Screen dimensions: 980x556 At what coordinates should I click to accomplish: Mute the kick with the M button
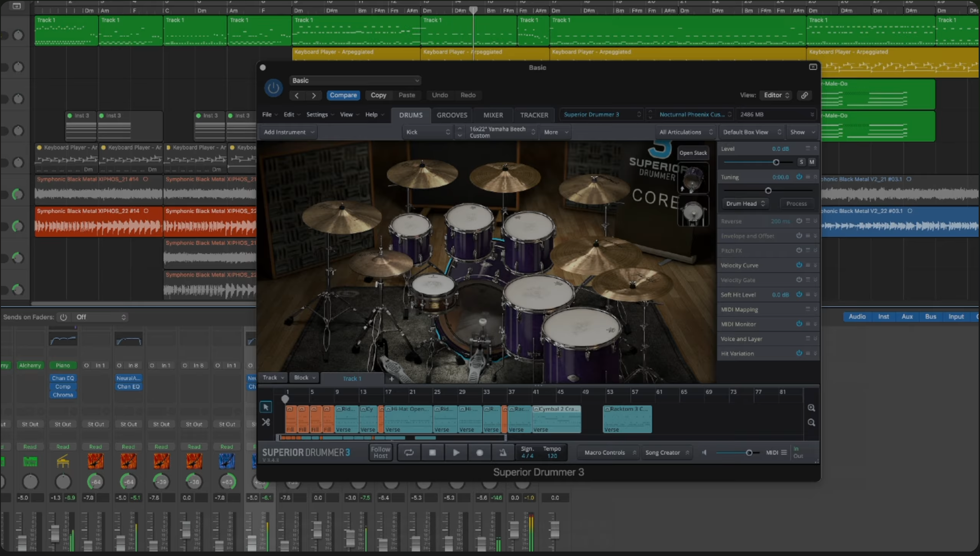[x=811, y=162]
